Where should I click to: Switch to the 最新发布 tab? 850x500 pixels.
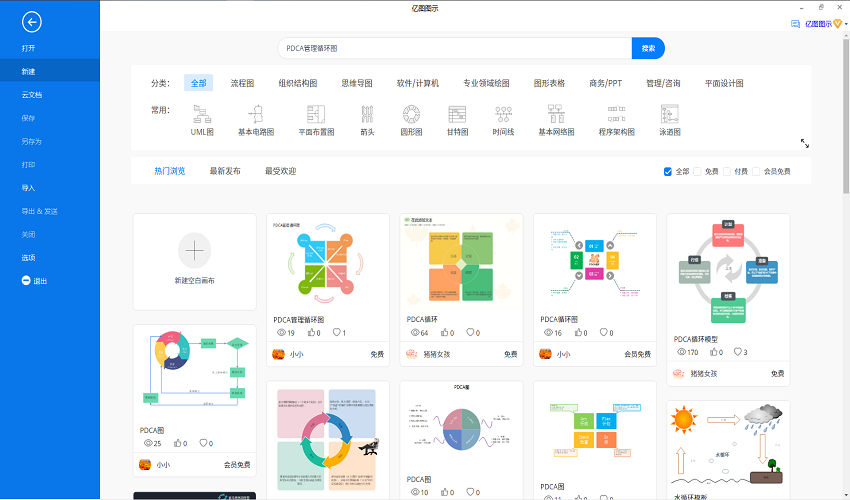225,171
